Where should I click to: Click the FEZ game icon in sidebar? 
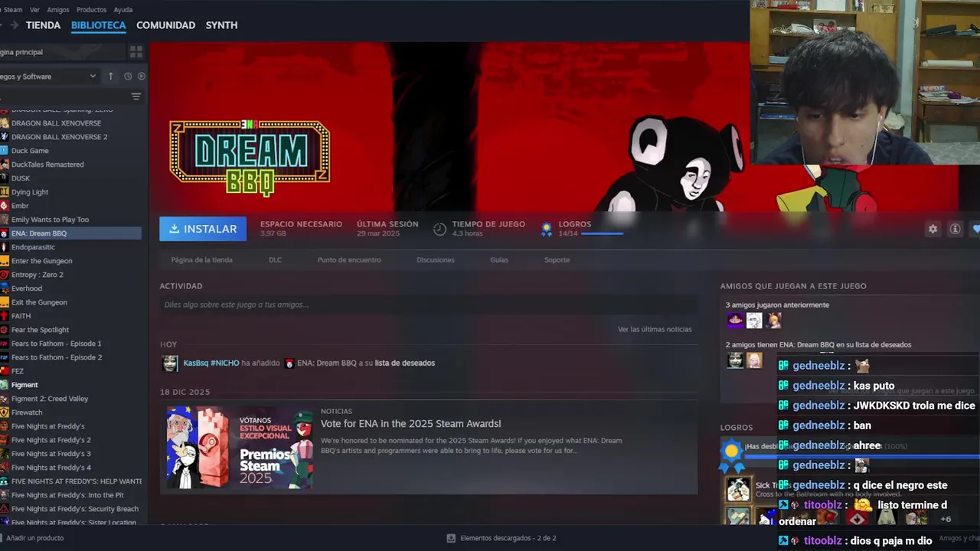pyautogui.click(x=4, y=371)
